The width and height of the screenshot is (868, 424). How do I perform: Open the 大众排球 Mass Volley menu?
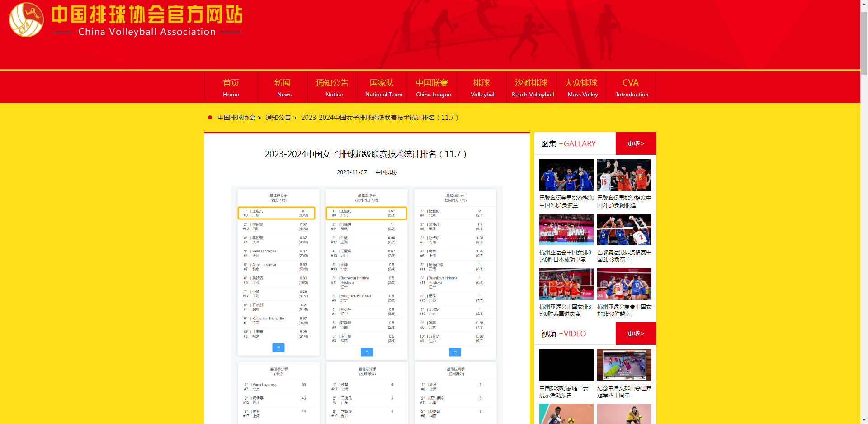581,87
